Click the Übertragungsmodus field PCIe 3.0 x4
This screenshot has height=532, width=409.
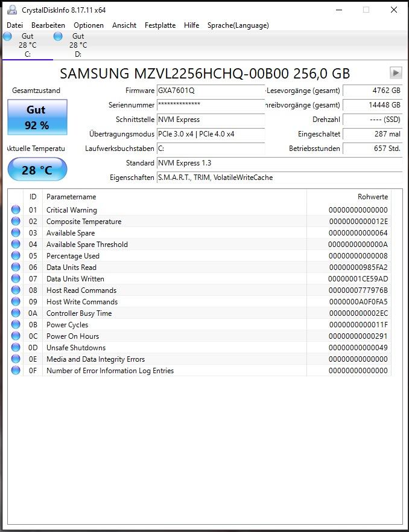pos(211,134)
